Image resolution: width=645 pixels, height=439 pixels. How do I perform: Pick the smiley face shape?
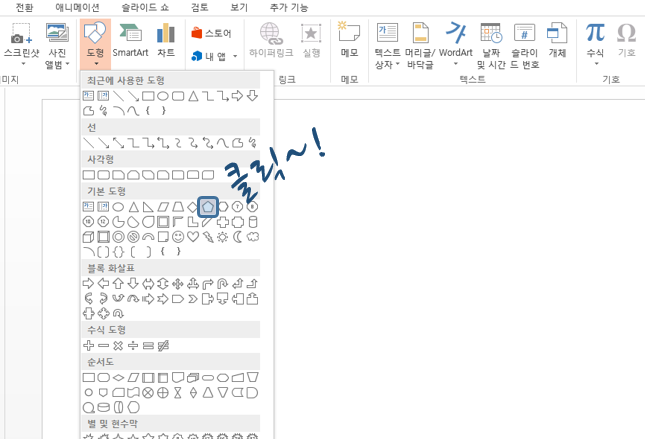click(x=178, y=237)
